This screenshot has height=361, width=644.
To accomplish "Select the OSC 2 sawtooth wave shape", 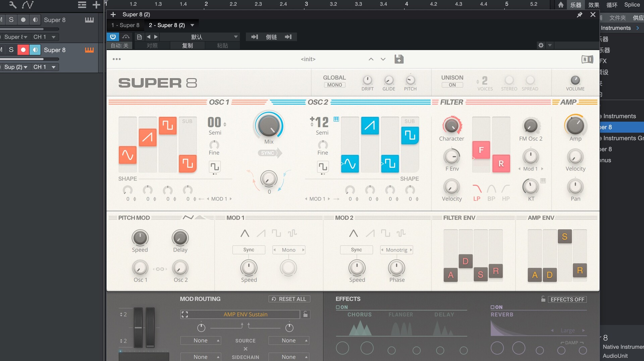I will pyautogui.click(x=370, y=125).
